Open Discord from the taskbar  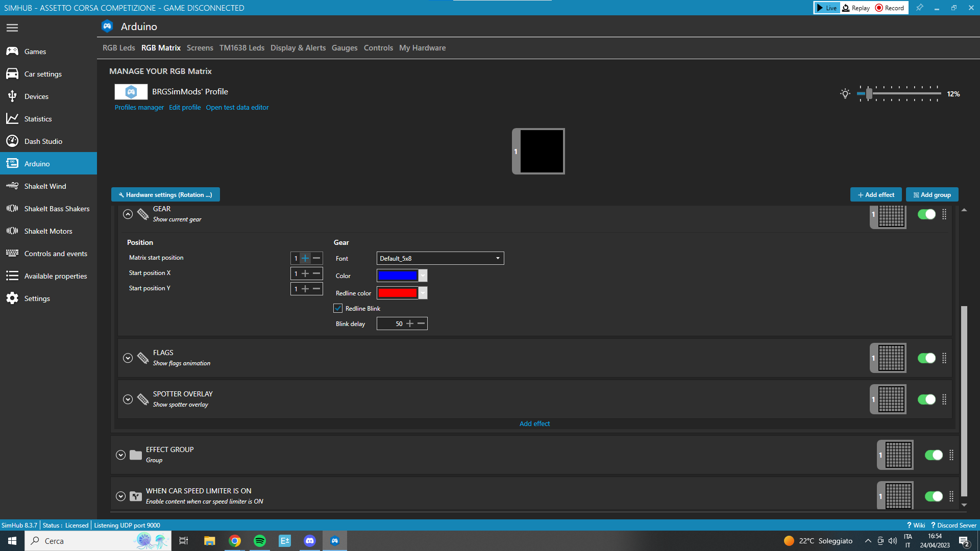click(x=310, y=541)
